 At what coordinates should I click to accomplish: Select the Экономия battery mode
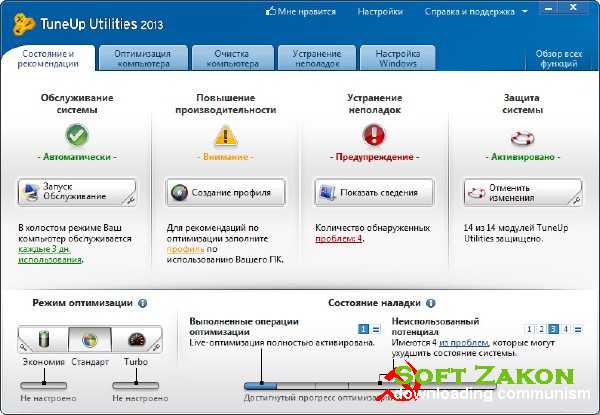click(x=44, y=339)
